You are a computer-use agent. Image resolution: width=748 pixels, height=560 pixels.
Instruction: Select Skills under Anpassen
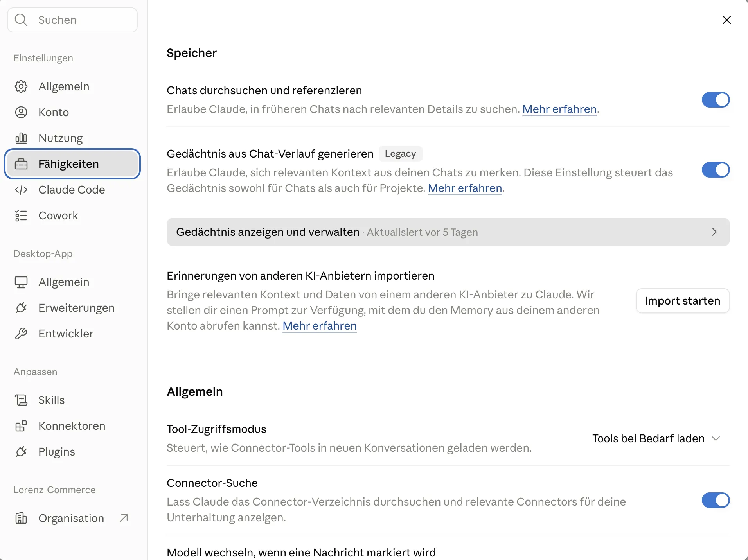click(72, 400)
